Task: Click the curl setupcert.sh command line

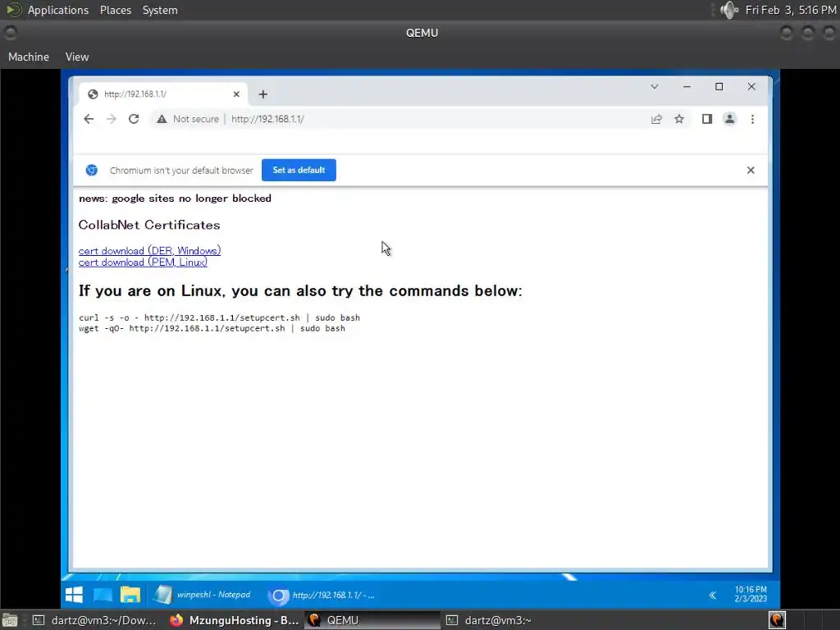Action: 219,317
